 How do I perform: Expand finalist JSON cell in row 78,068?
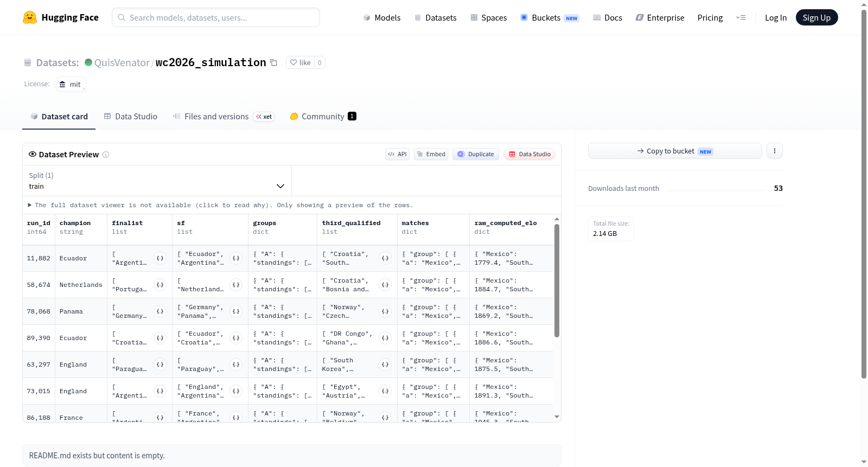[160, 311]
